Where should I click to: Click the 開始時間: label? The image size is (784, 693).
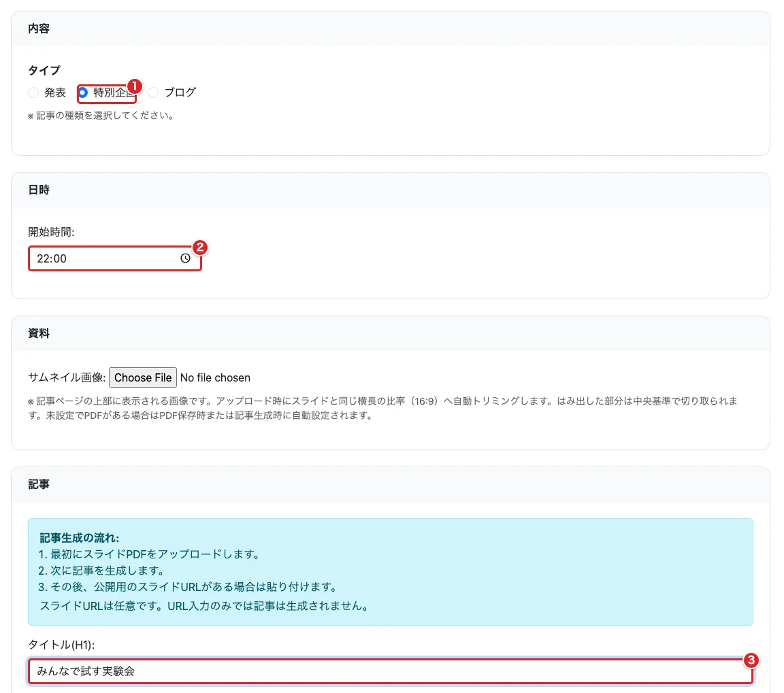coord(51,232)
